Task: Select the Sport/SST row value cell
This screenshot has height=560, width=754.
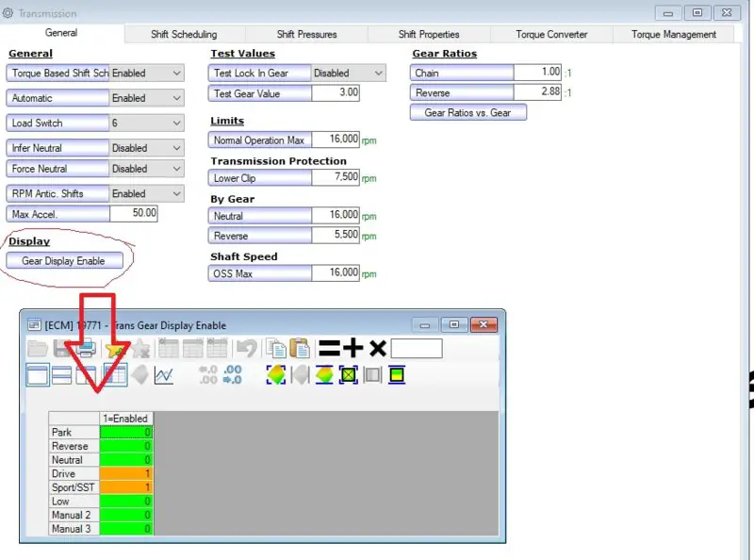Action: point(126,487)
